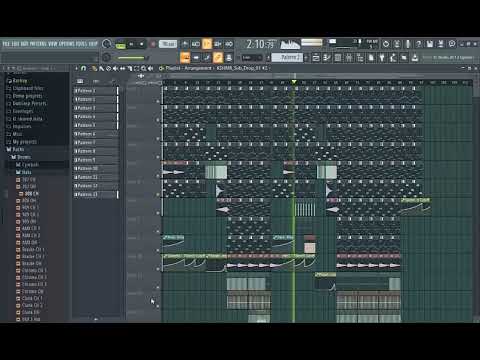480x360 pixels.
Task: Select the playlist Playback speaker tool
Action: 150,68
